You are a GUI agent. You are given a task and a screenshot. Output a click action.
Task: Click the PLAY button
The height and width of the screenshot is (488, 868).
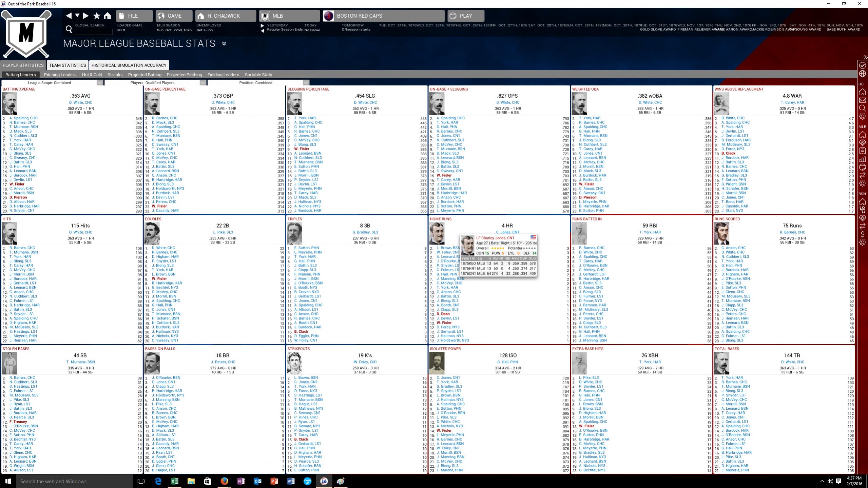pos(465,16)
